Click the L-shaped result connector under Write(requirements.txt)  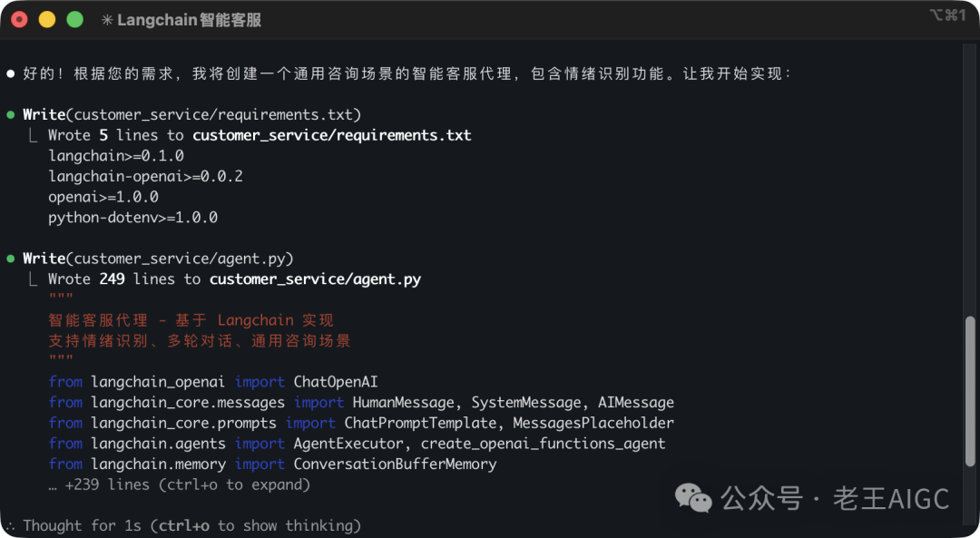[32, 134]
